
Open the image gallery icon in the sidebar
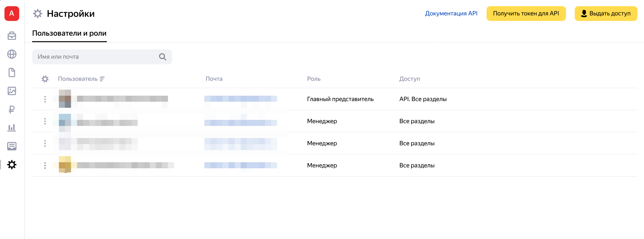point(12,91)
